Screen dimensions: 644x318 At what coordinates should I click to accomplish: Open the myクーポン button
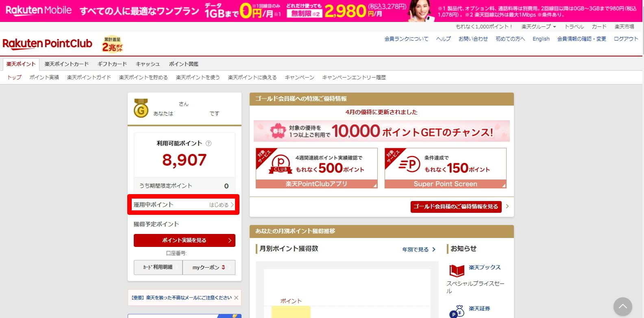(x=209, y=267)
